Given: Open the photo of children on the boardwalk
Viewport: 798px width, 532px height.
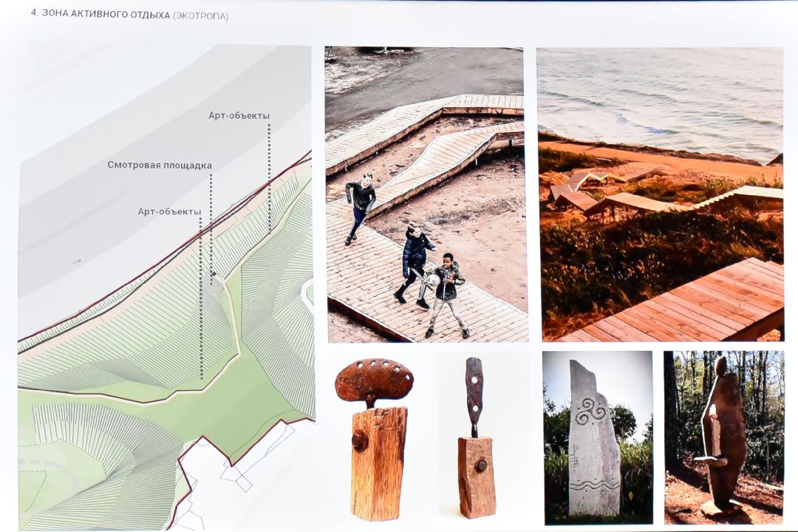Looking at the screenshot, I should (x=426, y=194).
